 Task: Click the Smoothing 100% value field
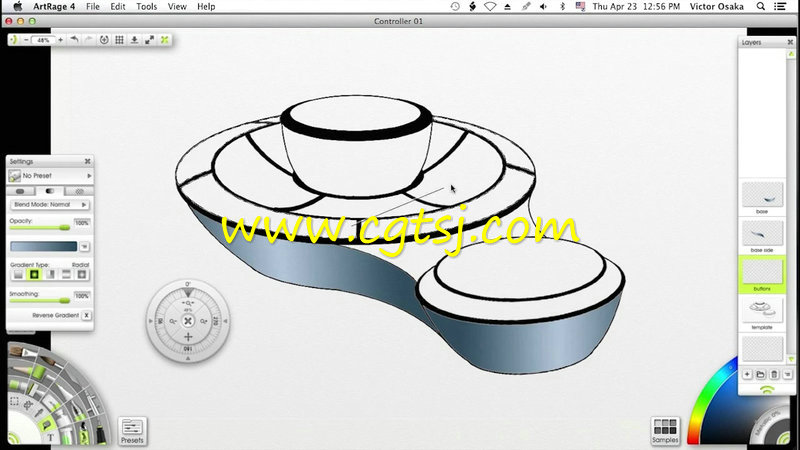(x=82, y=295)
